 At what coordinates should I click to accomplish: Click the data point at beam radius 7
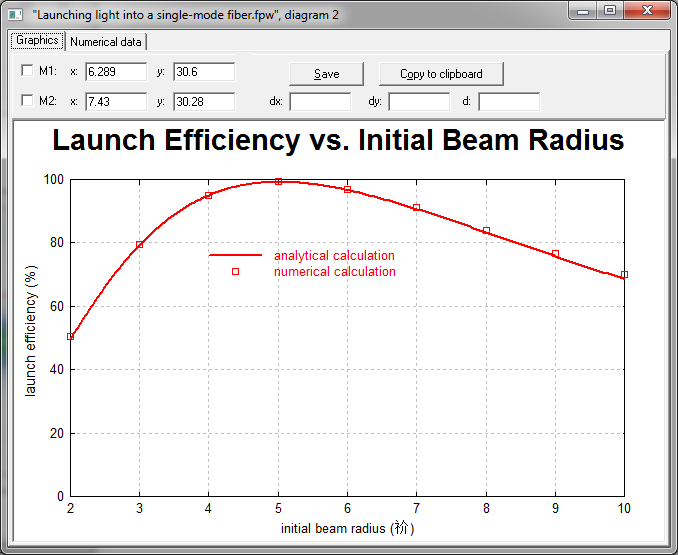click(416, 207)
